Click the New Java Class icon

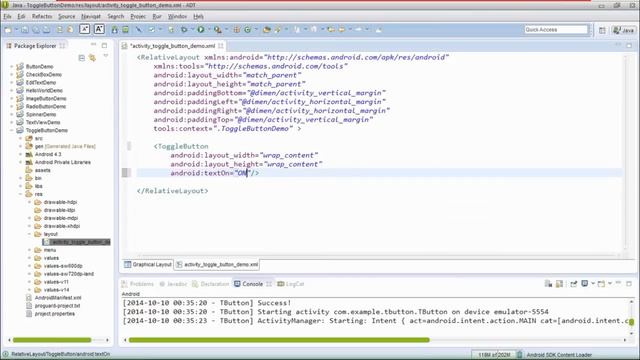point(247,29)
